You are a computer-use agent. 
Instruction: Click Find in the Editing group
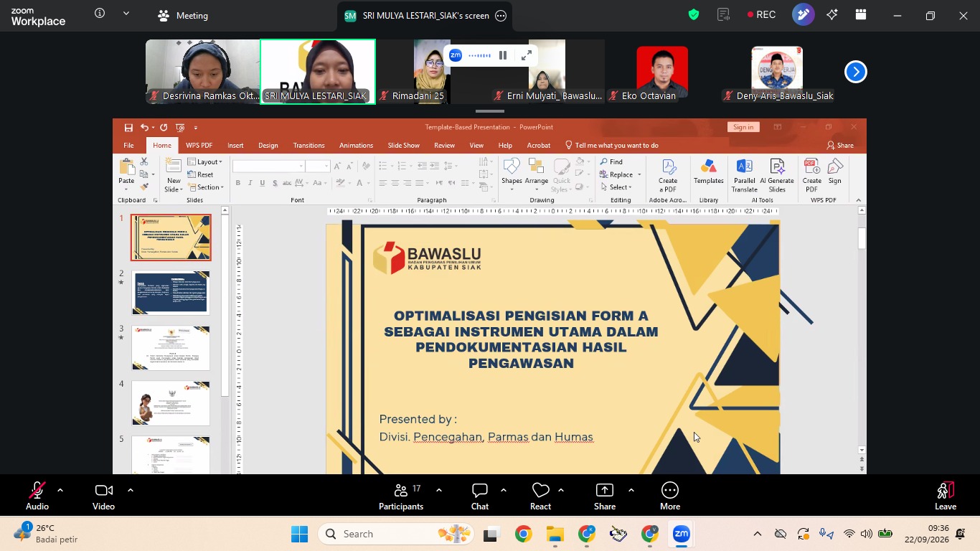pos(612,162)
